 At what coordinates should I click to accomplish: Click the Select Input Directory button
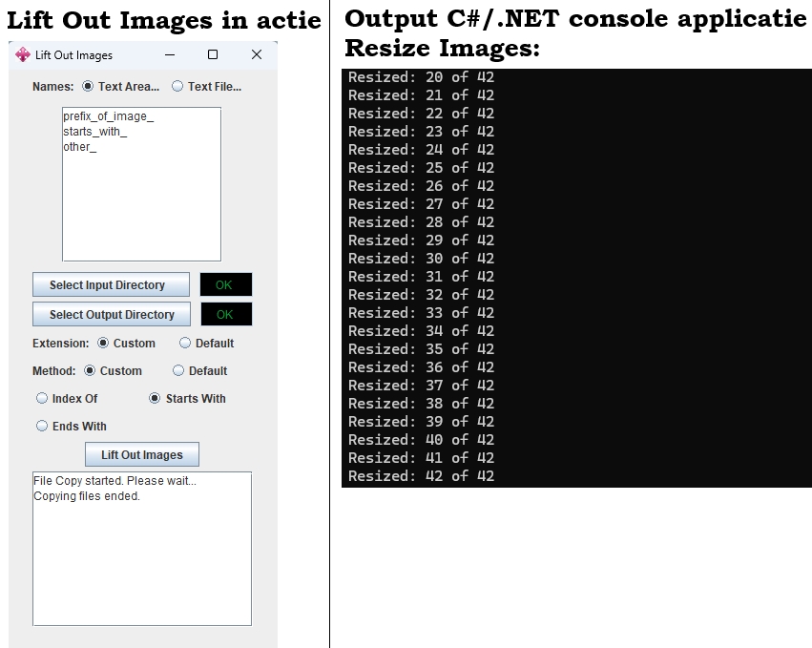(111, 285)
